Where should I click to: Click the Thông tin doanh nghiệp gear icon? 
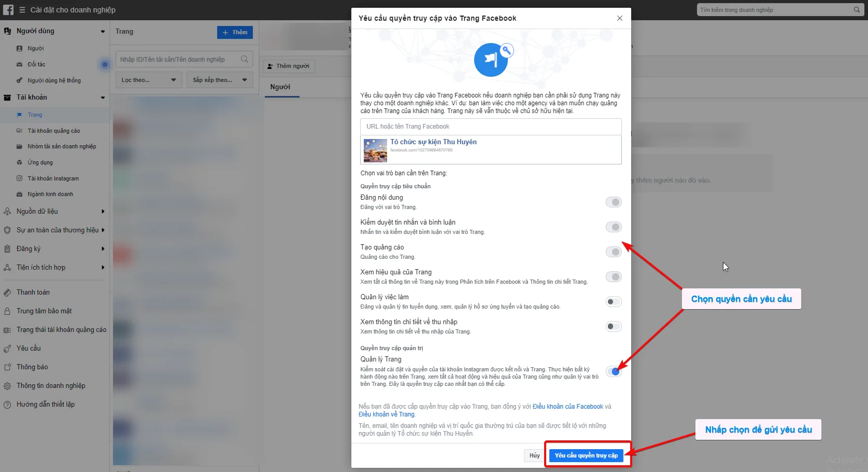coord(7,385)
